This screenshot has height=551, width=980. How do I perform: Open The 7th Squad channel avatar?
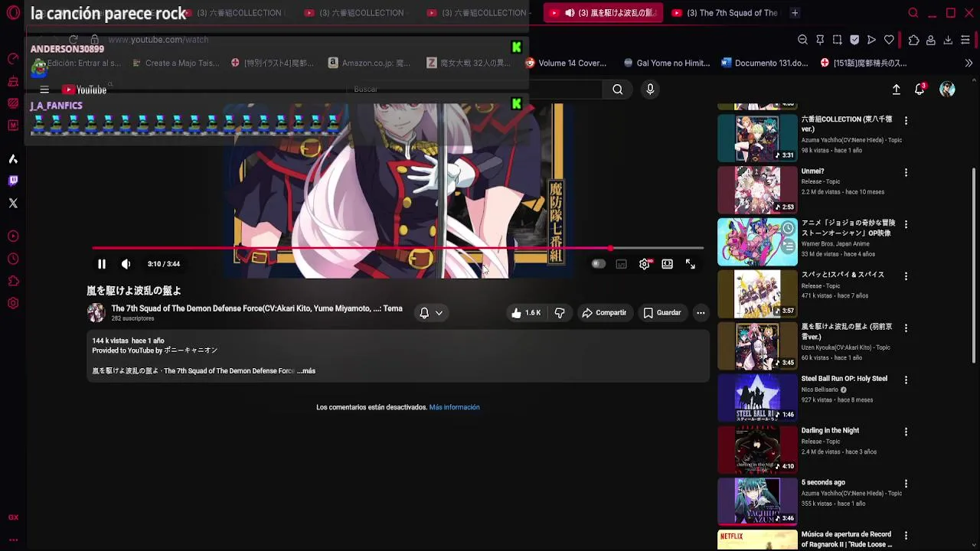pos(96,312)
